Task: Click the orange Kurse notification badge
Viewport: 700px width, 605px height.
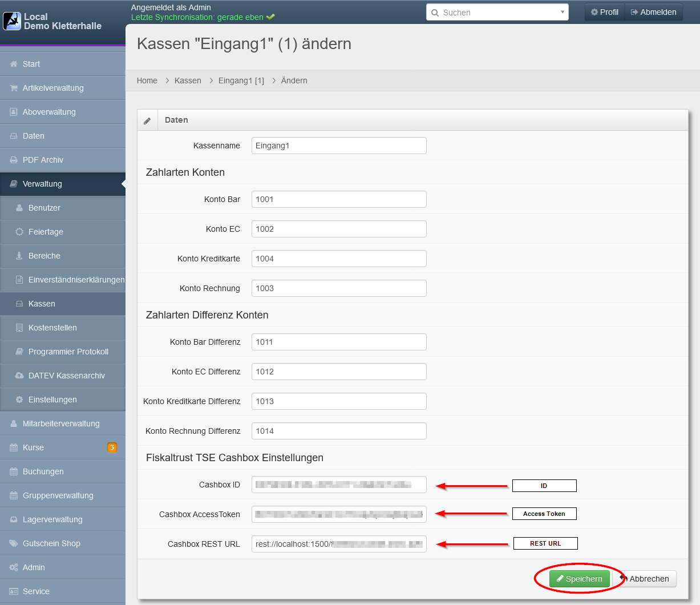Action: tap(112, 447)
